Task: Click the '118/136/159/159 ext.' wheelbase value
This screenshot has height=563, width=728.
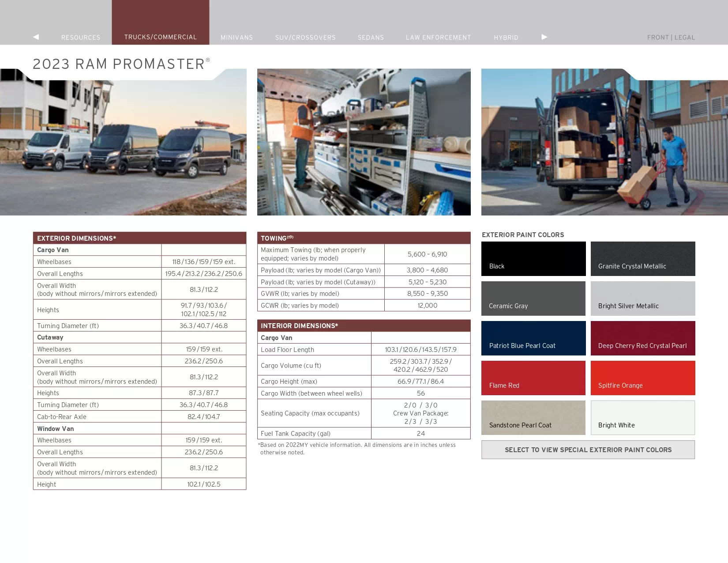Action: point(204,262)
